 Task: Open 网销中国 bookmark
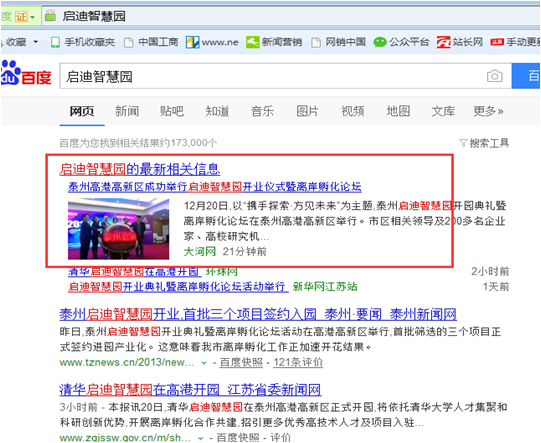tap(338, 42)
